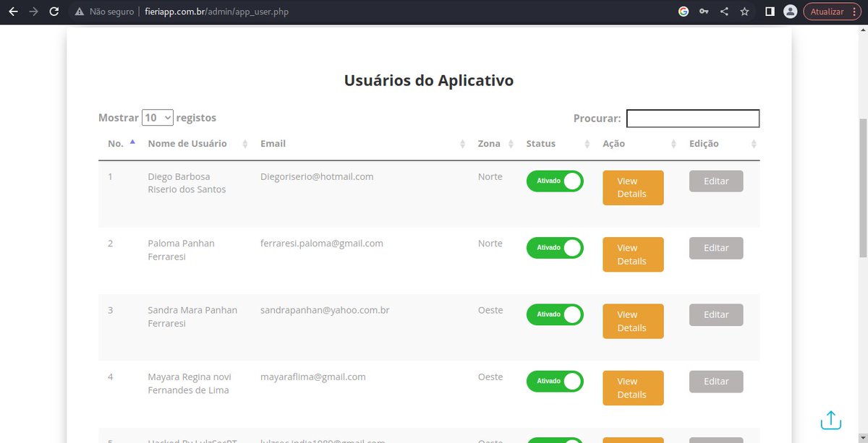
Task: Click the name Sandra Mara Panhan Ferraresi
Action: click(x=192, y=317)
